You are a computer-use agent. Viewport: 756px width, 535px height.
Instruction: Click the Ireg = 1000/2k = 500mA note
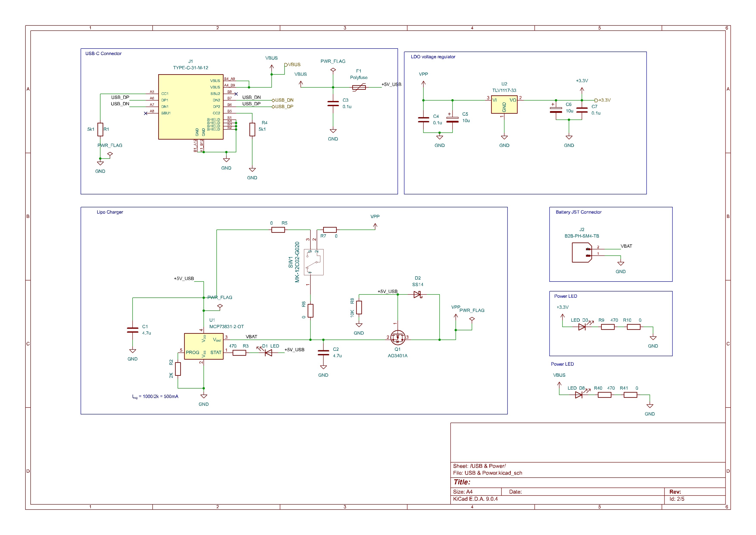tap(155, 397)
